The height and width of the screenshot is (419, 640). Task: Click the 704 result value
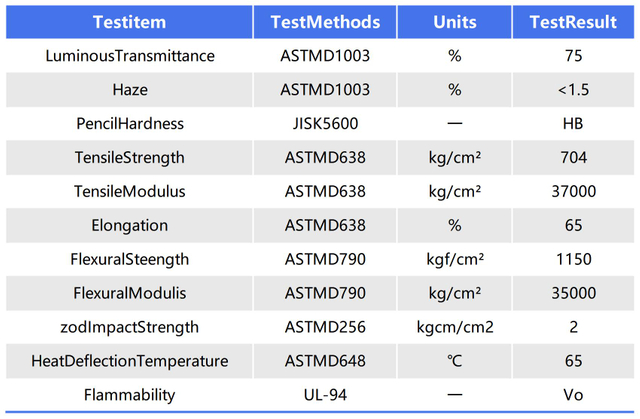click(573, 158)
